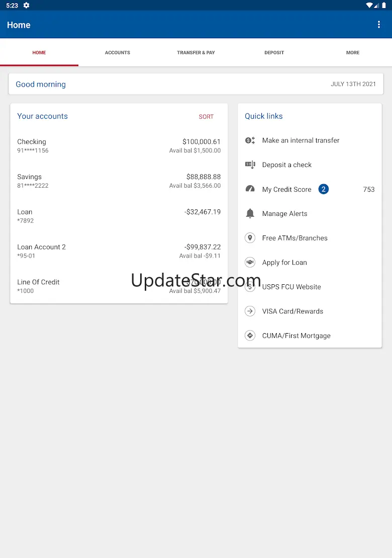Open the Loan *7892 account
392x558 pixels.
[x=119, y=216]
